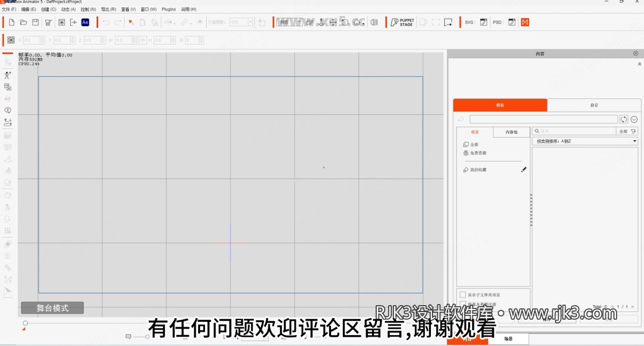Click the filter funnel icon next to 全部
The height and width of the screenshot is (346, 644).
[x=634, y=131]
